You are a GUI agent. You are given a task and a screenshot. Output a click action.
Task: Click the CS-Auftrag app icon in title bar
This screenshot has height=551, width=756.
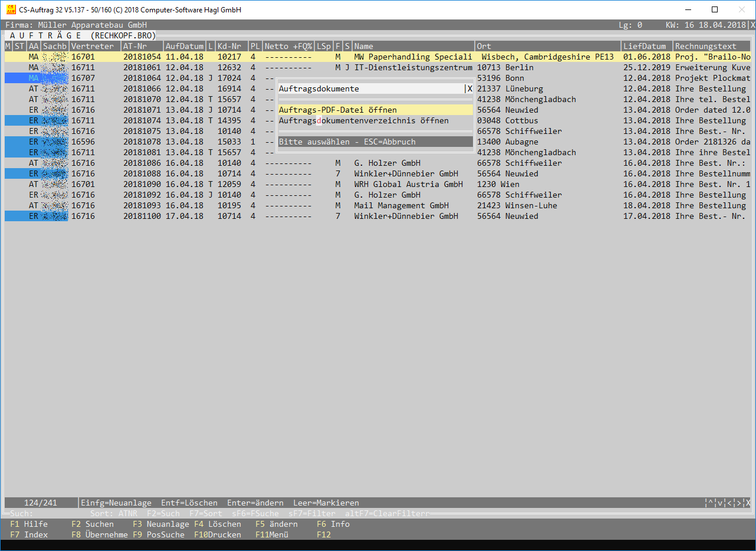click(11, 10)
